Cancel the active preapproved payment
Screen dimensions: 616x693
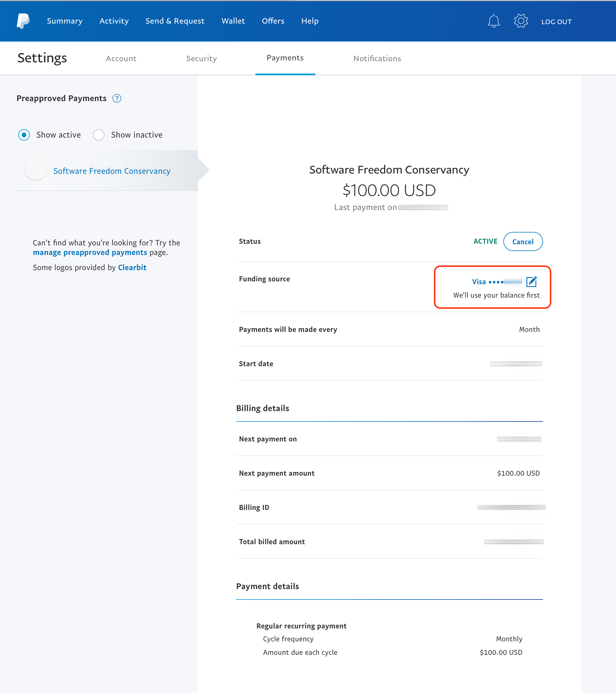click(x=523, y=242)
